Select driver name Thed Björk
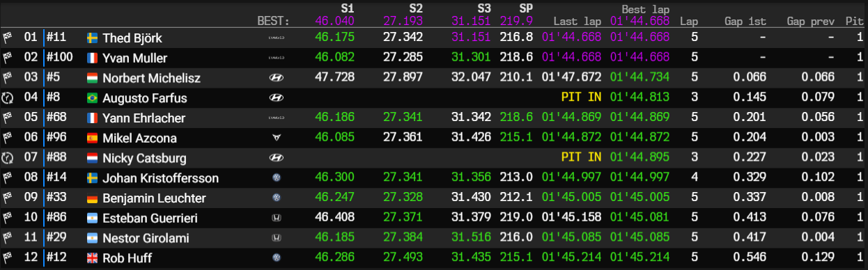 (x=132, y=38)
